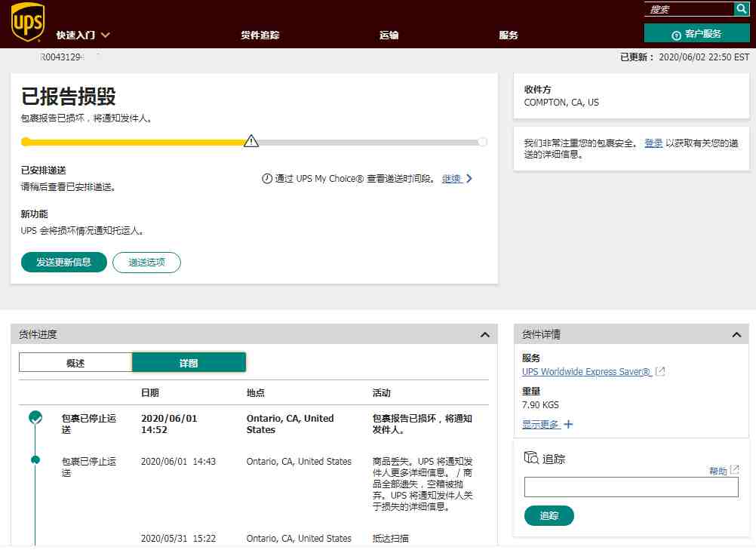Click the damage warning triangle on progress bar
The image size is (756, 550).
click(x=251, y=141)
